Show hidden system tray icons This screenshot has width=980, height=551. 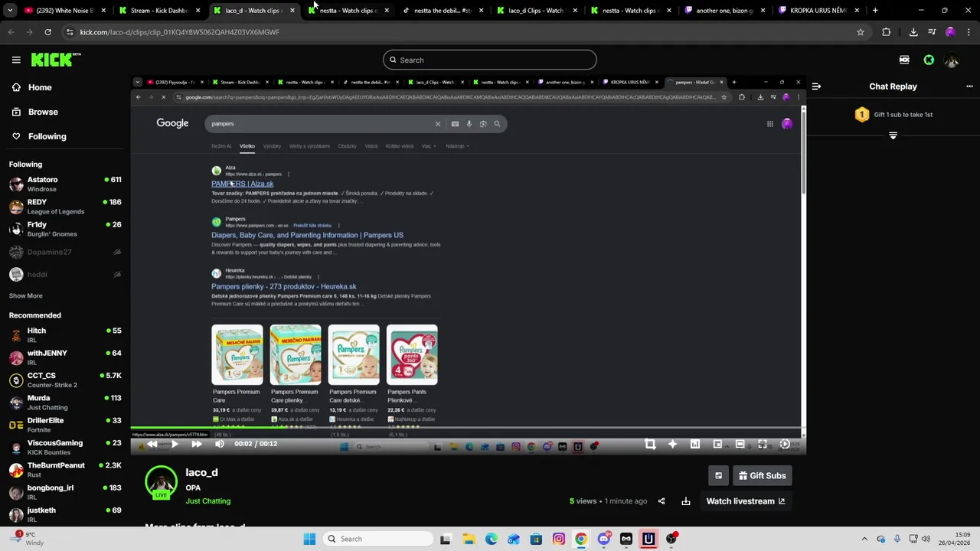[864, 539]
